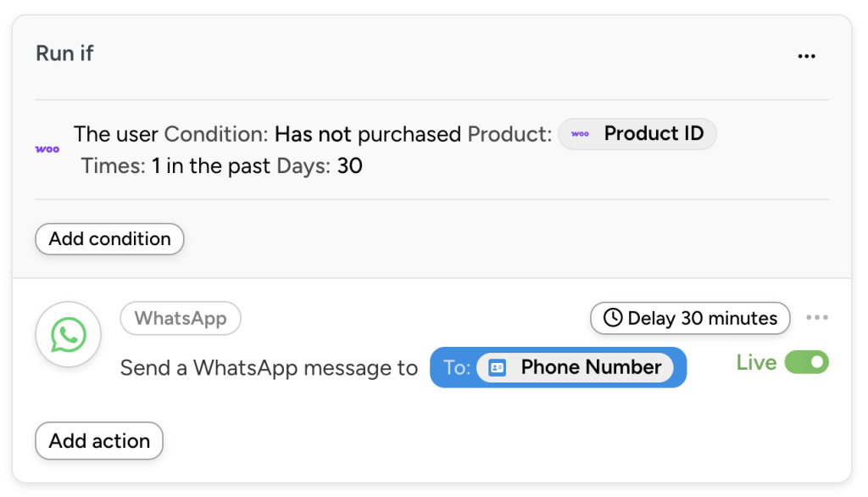The image size is (868, 497).
Task: Open the WhatsApp action options menu
Action: coord(818,316)
